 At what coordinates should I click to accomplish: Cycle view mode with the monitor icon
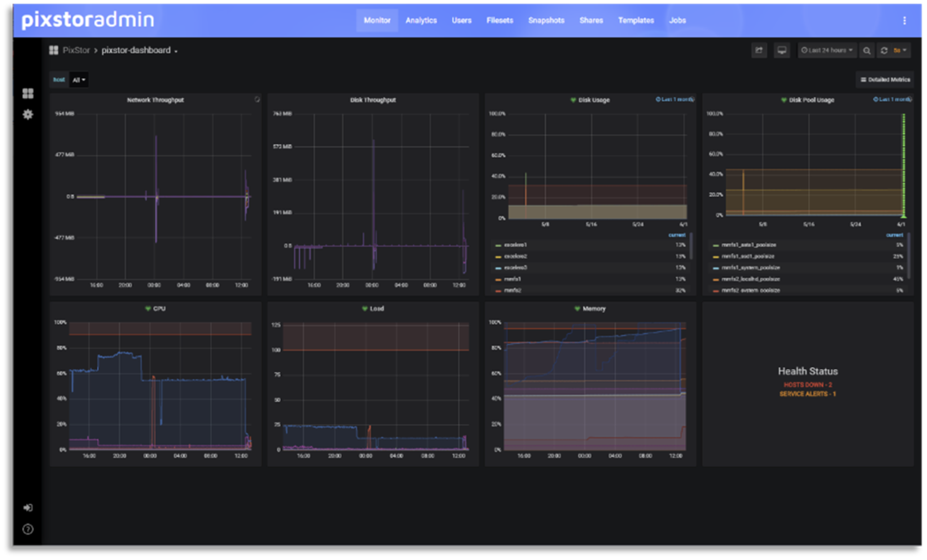pos(782,50)
